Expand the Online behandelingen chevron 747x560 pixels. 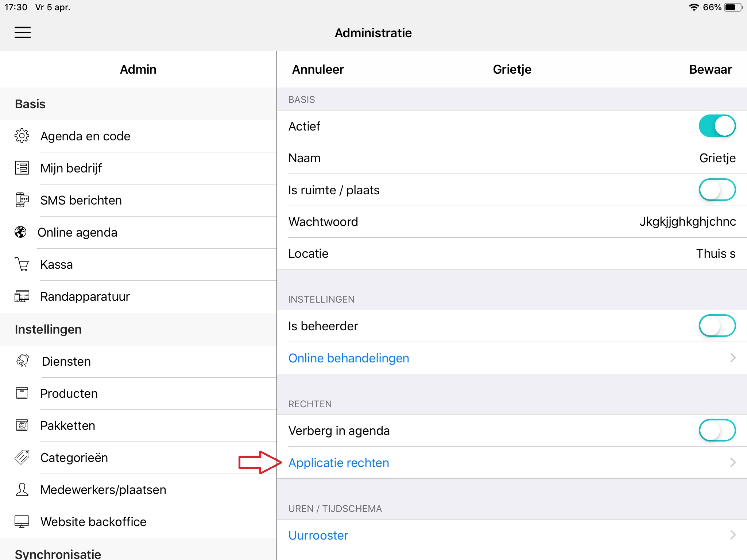coord(733,358)
